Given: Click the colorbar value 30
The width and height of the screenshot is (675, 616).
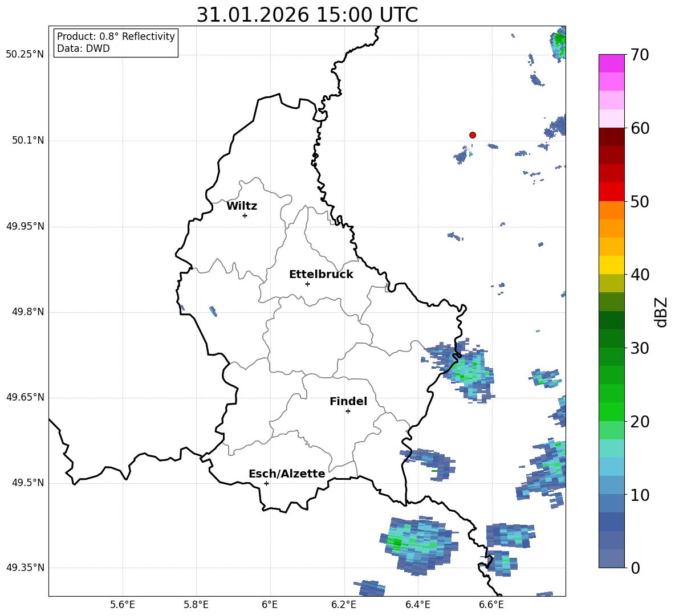Looking at the screenshot, I should (640, 348).
